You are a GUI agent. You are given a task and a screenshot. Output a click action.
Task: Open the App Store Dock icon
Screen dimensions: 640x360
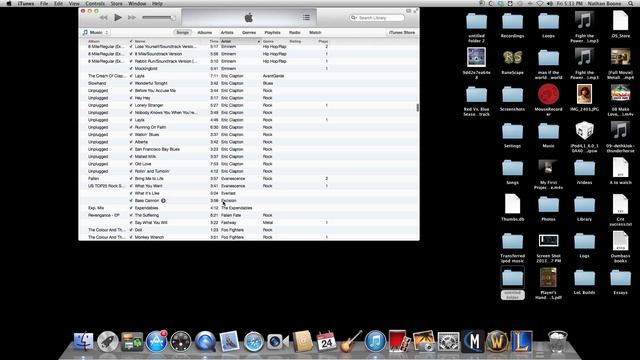click(156, 341)
